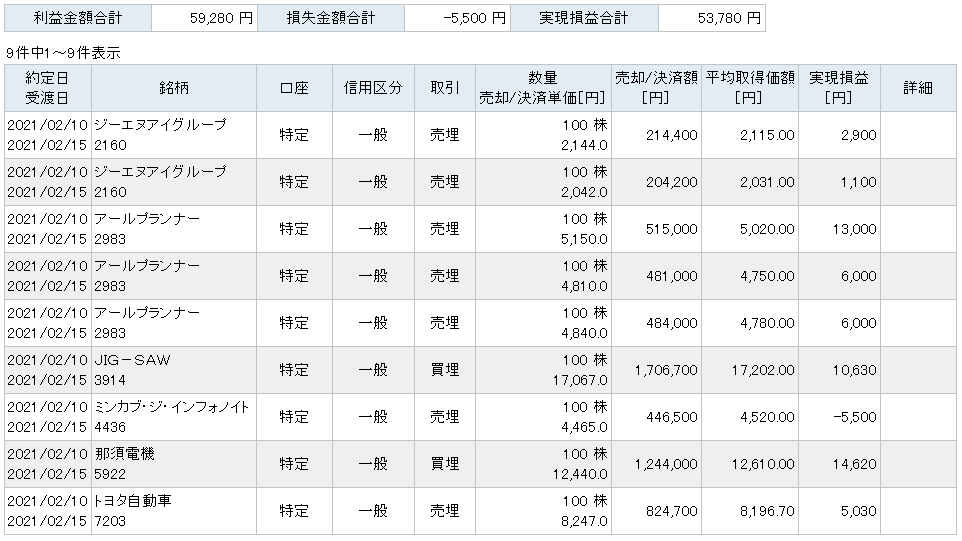
Task: Click the 1,706,700 sale amount cell
Action: [665, 370]
